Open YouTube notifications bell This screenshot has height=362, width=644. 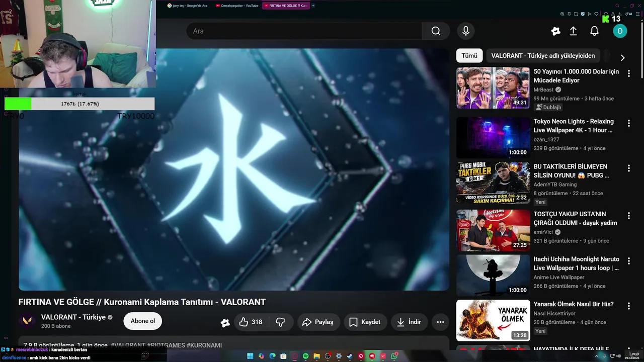point(594,31)
